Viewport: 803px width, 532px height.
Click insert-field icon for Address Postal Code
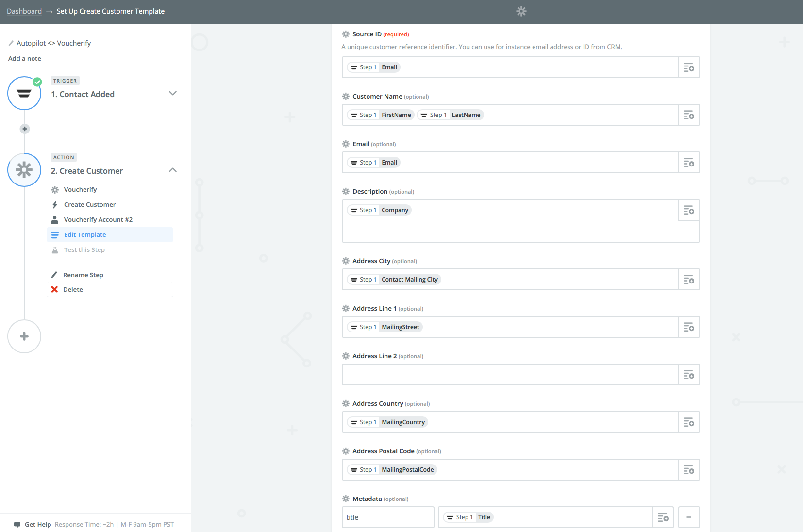point(689,470)
